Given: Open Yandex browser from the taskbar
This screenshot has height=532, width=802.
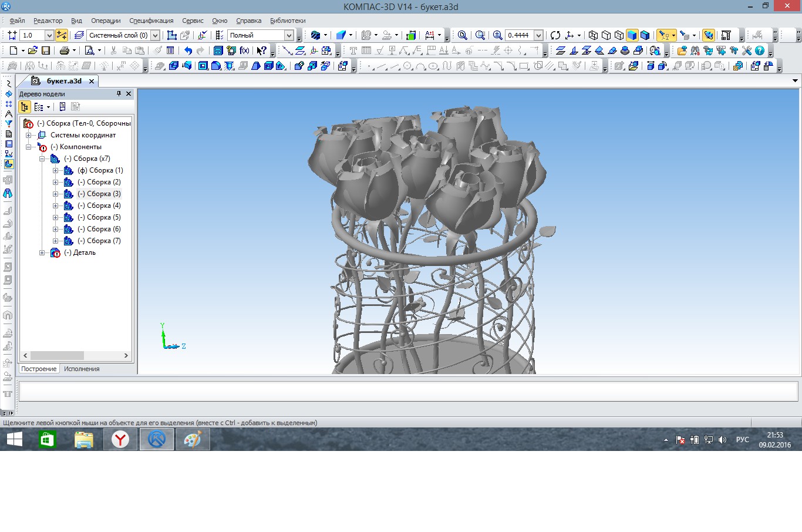Looking at the screenshot, I should click(x=120, y=439).
